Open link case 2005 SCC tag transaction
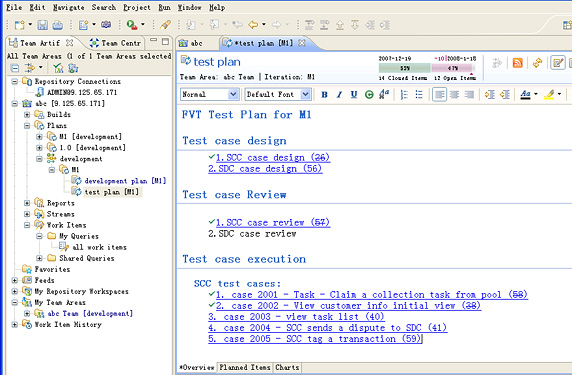 [315, 339]
